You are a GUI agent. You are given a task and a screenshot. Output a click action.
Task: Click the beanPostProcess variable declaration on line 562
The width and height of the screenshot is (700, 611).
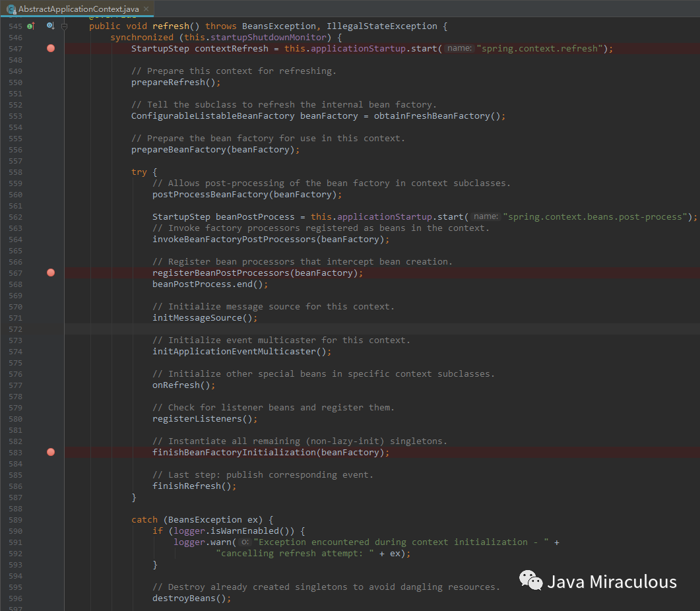point(255,216)
